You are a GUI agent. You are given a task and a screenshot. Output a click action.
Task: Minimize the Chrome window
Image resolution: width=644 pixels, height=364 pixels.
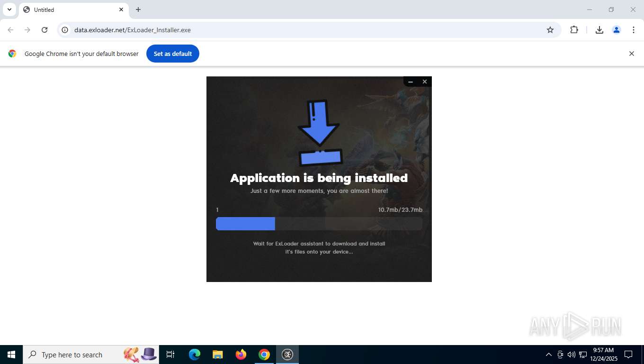click(x=590, y=9)
